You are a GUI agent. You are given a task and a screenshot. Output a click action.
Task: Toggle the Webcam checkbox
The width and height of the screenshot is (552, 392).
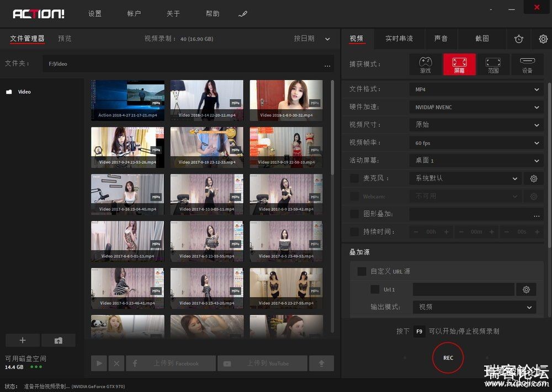[x=354, y=196]
